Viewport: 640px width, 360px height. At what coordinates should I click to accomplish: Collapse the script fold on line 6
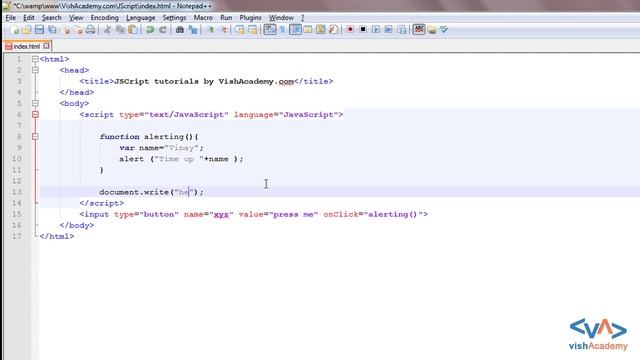coord(36,114)
